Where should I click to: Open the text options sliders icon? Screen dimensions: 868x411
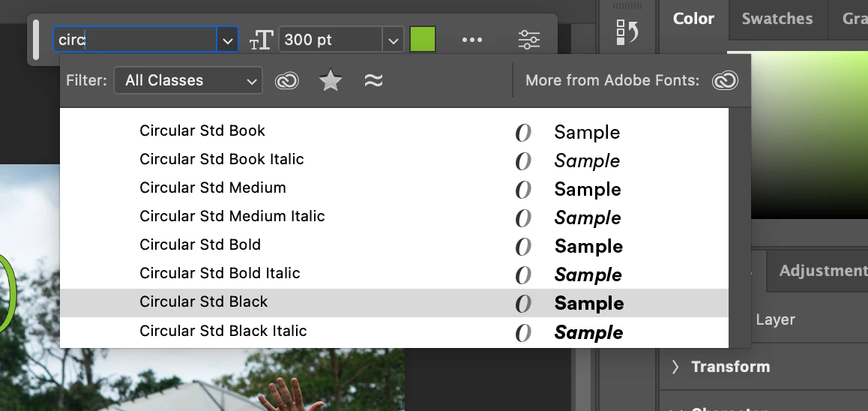click(x=528, y=40)
